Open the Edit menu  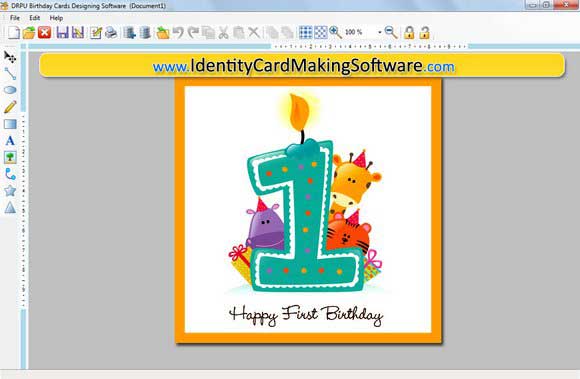point(34,18)
